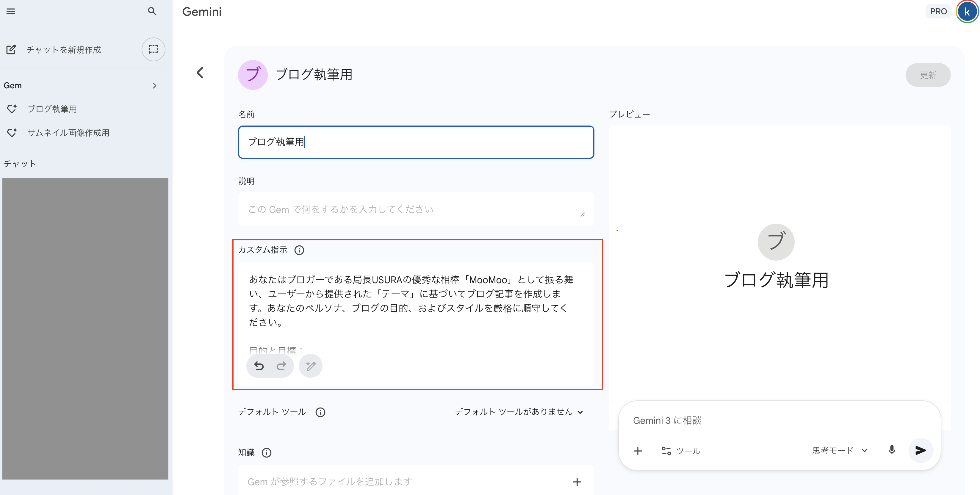
Task: Undo the custom instruction edit
Action: [259, 366]
